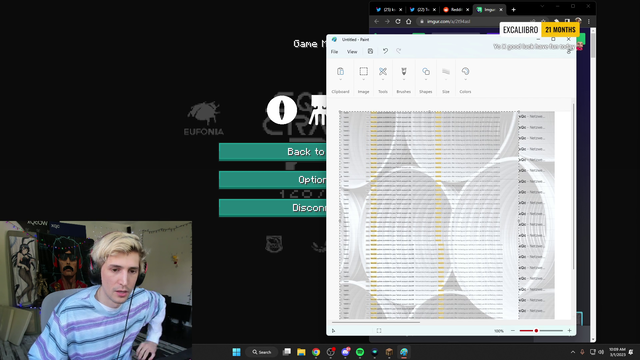Select the Brushes tool icon
Viewport: 640px width, 360px height.
click(x=404, y=71)
